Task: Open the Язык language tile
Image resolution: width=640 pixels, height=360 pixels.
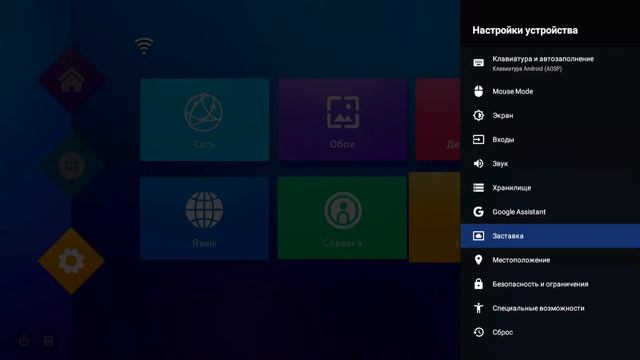Action: [204, 218]
